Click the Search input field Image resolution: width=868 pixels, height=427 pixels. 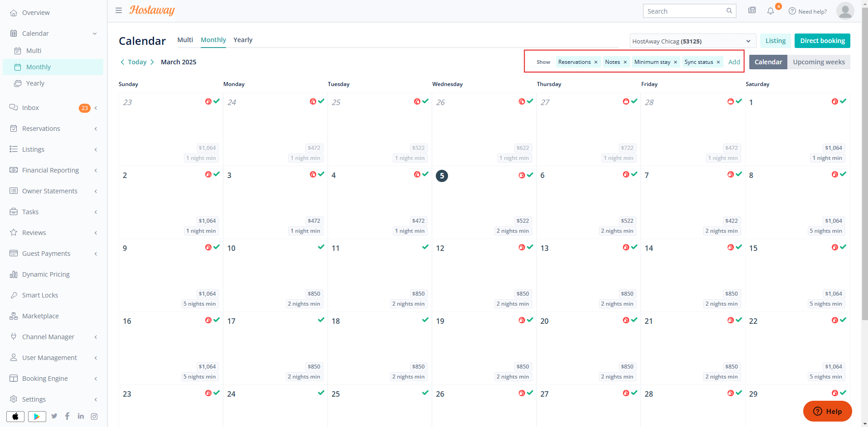689,11
